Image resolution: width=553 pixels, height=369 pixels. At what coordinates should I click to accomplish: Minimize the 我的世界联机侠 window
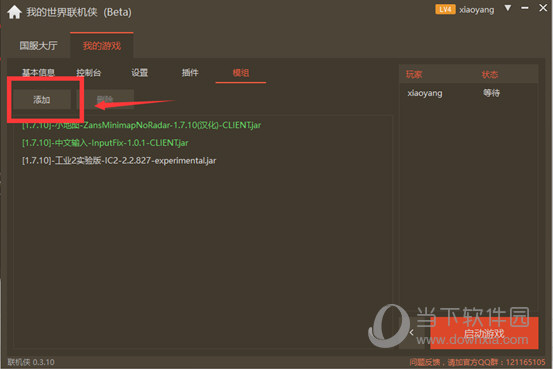[525, 8]
